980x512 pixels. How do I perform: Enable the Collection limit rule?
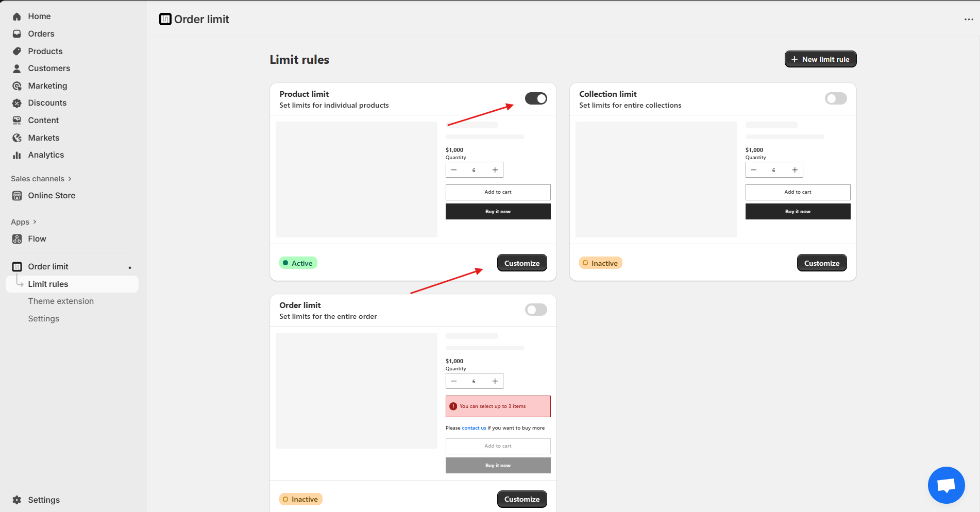[x=835, y=98]
